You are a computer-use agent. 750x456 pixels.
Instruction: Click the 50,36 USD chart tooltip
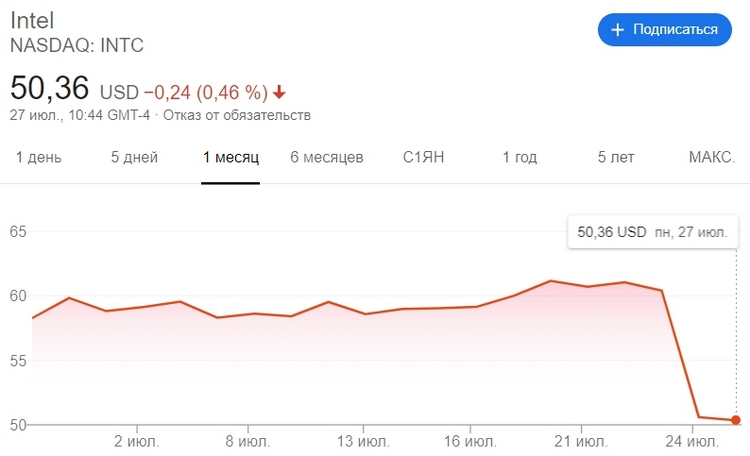tap(653, 232)
